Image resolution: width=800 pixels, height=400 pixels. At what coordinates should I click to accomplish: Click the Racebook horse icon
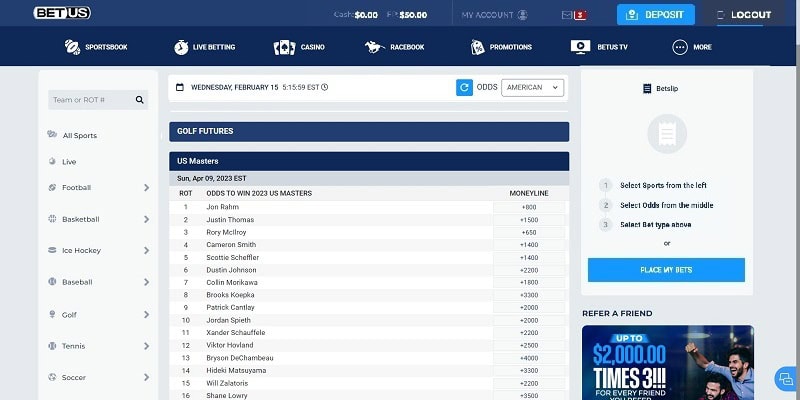374,47
